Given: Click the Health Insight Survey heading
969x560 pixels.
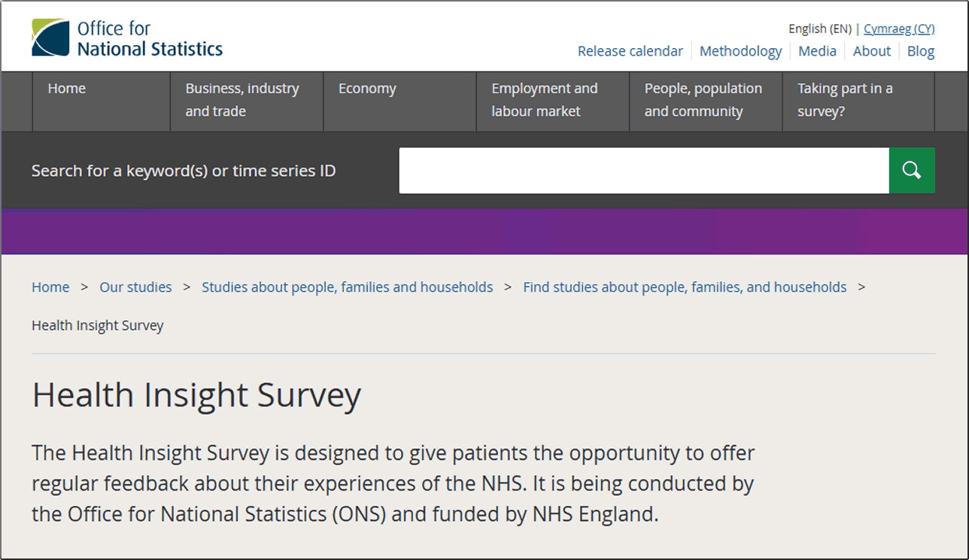Looking at the screenshot, I should 196,395.
